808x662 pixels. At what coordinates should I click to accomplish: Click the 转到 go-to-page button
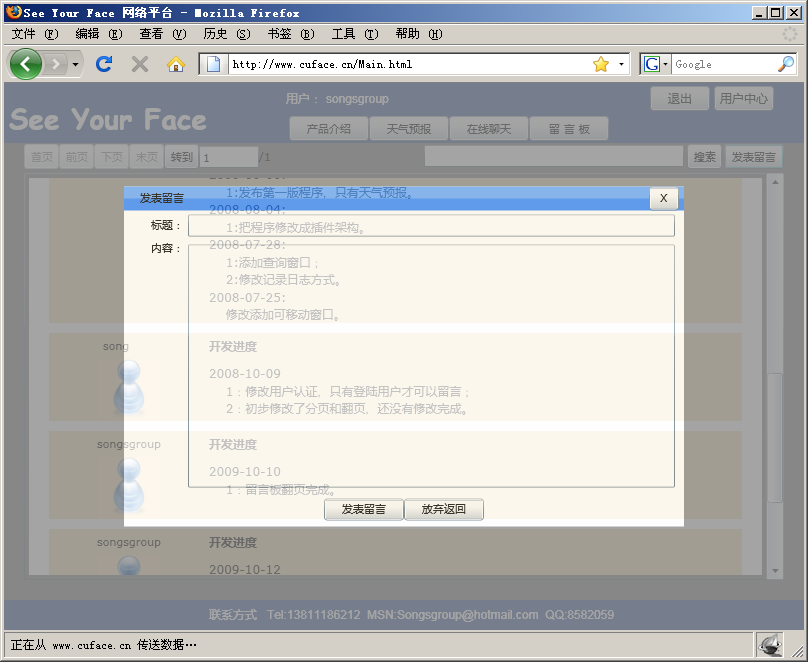click(x=181, y=157)
